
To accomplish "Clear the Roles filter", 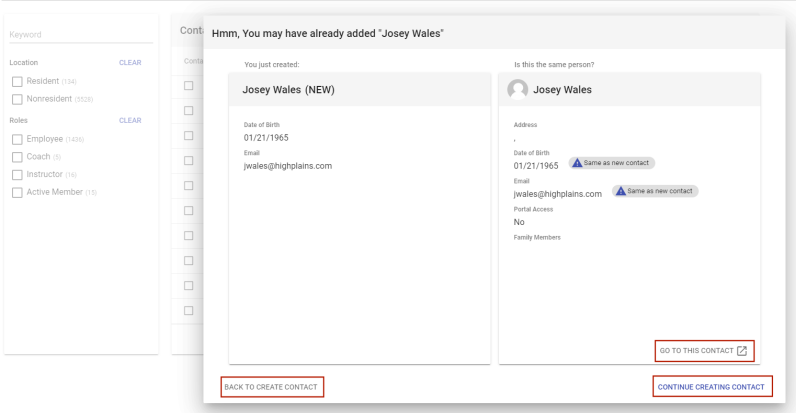I will tap(130, 120).
